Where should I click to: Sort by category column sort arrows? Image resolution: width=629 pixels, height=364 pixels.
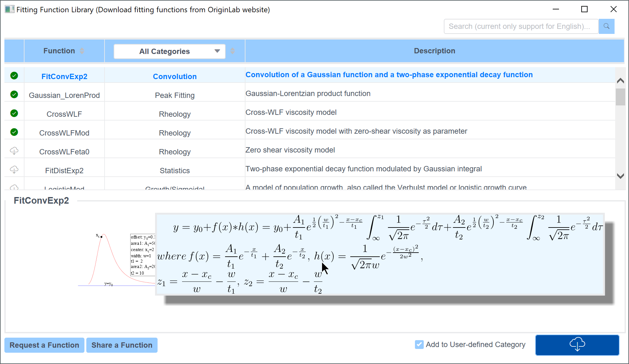click(233, 51)
